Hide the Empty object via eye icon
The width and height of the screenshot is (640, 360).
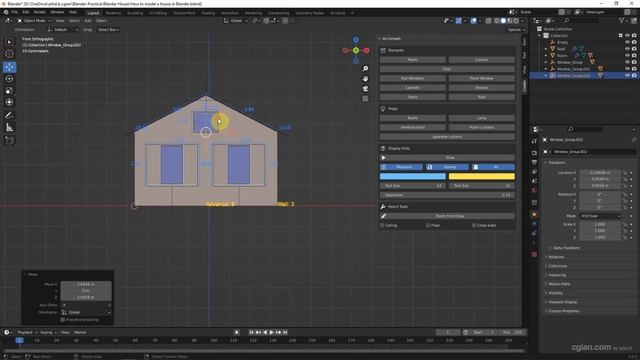click(x=627, y=42)
